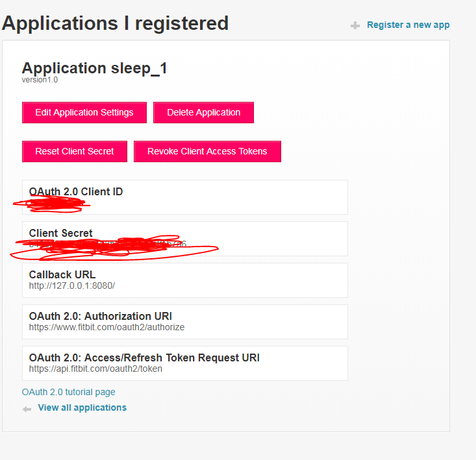
Task: Follow the View all applications link
Action: click(x=82, y=407)
